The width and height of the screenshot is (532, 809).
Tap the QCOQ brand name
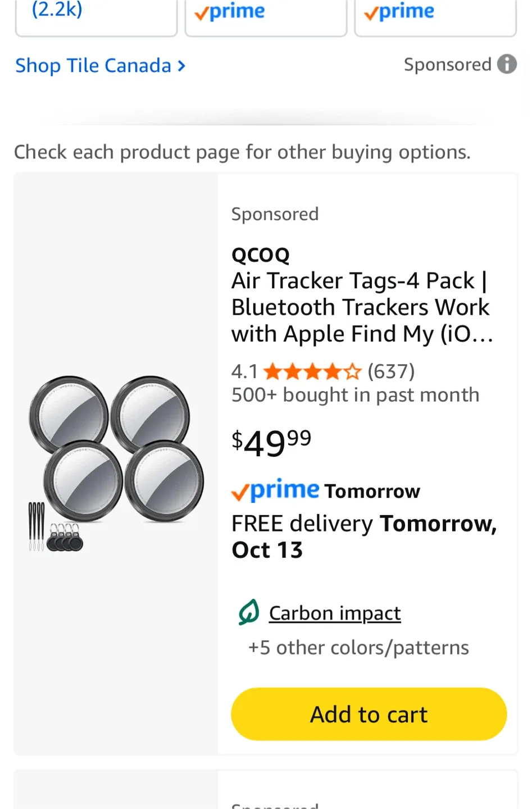coord(261,255)
